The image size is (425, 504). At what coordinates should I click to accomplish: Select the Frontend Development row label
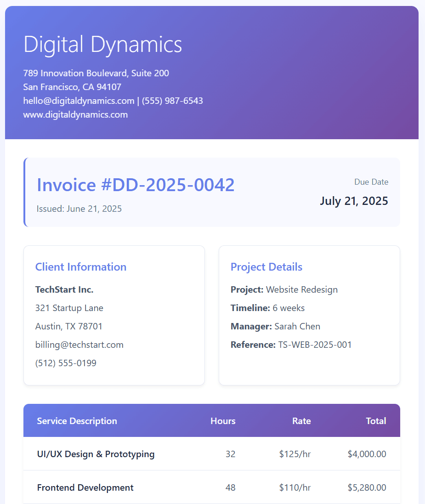(x=85, y=487)
